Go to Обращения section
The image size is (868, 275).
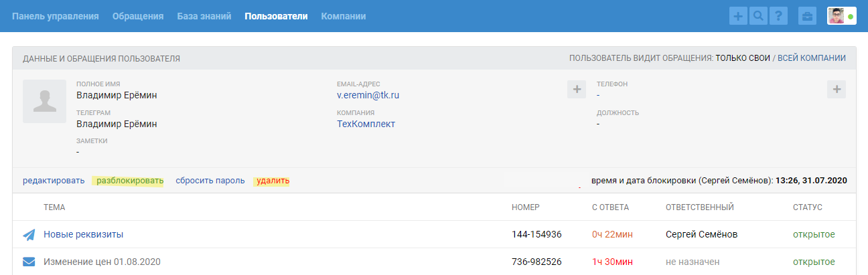pyautogui.click(x=138, y=16)
